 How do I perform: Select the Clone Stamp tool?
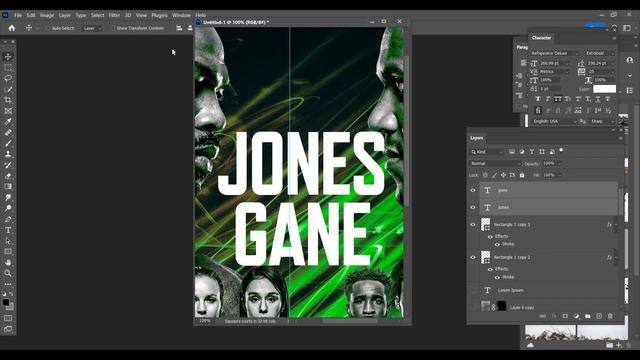pyautogui.click(x=8, y=154)
